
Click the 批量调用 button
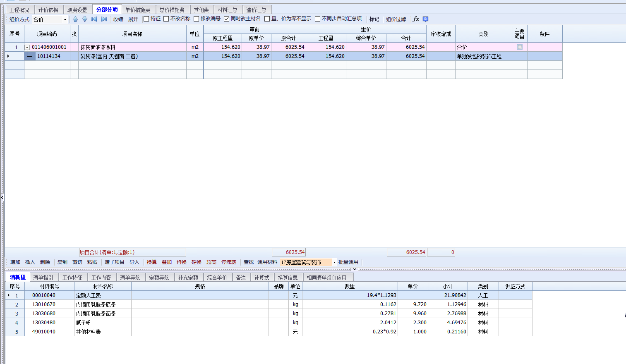pyautogui.click(x=348, y=262)
